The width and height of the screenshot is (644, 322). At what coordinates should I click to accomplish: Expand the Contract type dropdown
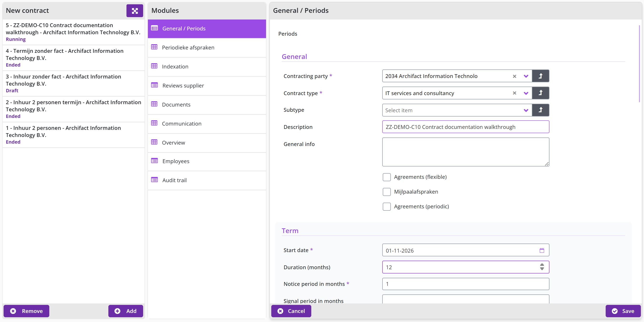(526, 93)
